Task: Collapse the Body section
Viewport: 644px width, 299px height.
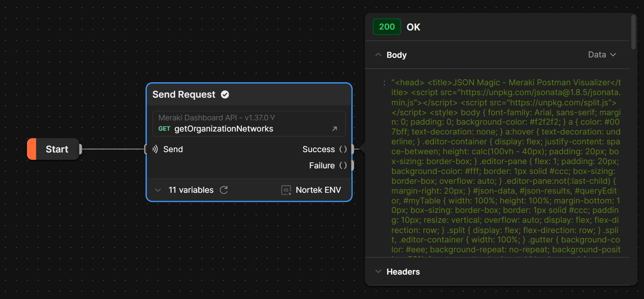Action: pos(378,55)
